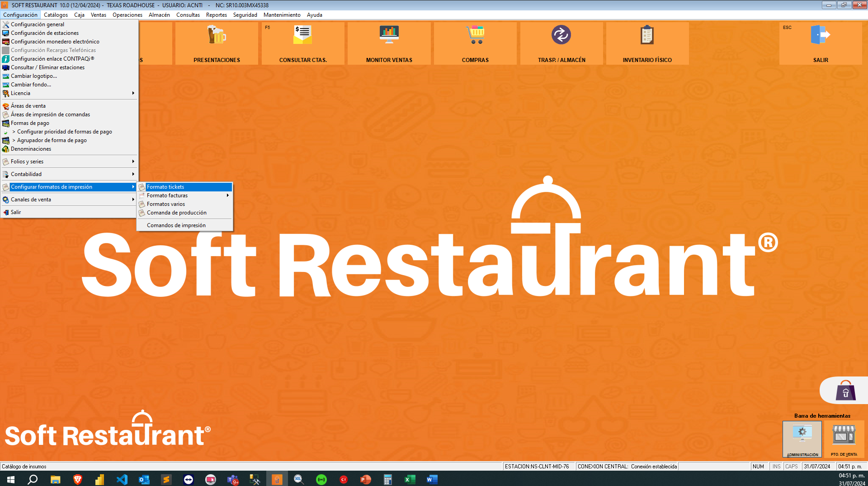Open the Presentaciones toolbar icon
The height and width of the screenshot is (486, 868).
coord(217,43)
